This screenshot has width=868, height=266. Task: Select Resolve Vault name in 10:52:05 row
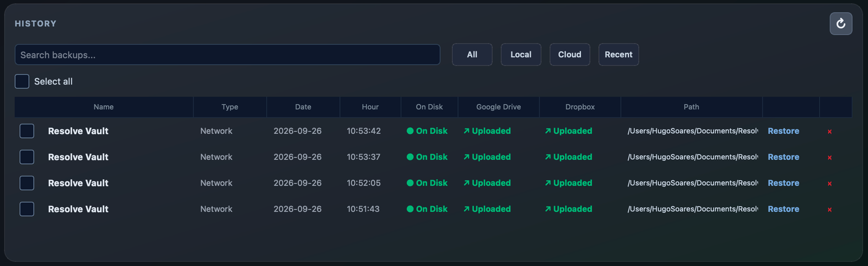coord(78,183)
